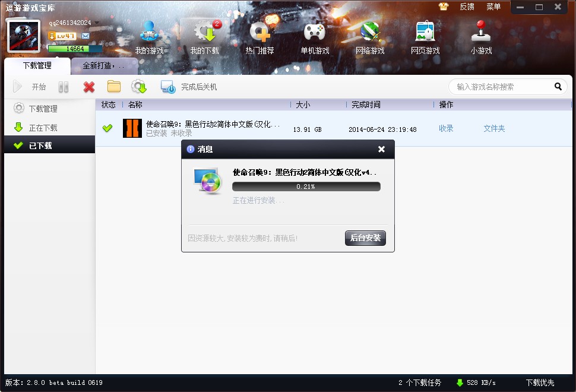Open 网络游戏 online games
The height and width of the screenshot is (392, 576).
tap(370, 38)
